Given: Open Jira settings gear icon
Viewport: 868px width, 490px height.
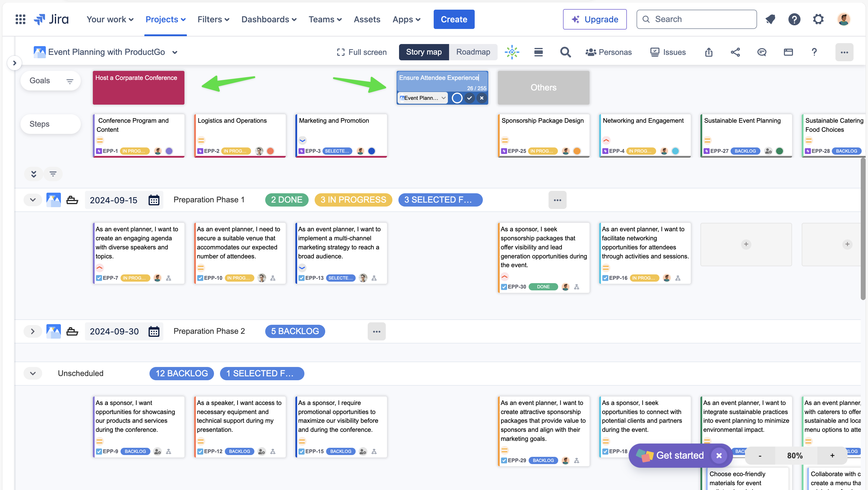Looking at the screenshot, I should [x=818, y=19].
